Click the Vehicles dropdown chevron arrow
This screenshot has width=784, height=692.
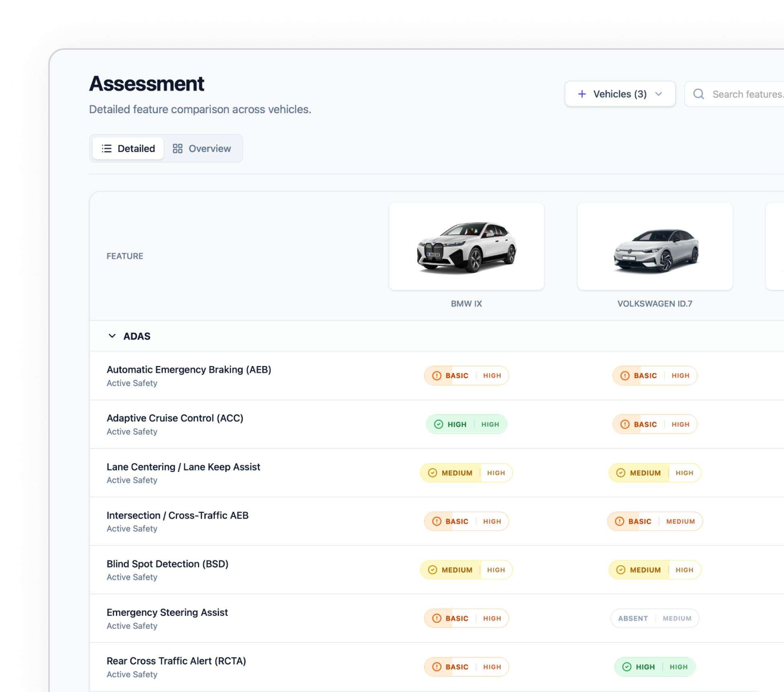(x=658, y=94)
